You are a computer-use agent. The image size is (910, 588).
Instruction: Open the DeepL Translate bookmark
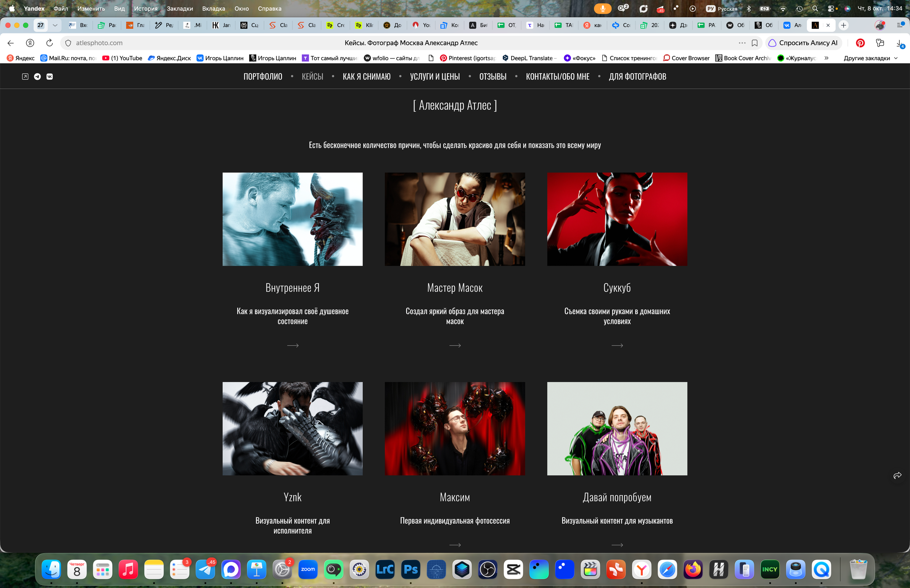530,58
